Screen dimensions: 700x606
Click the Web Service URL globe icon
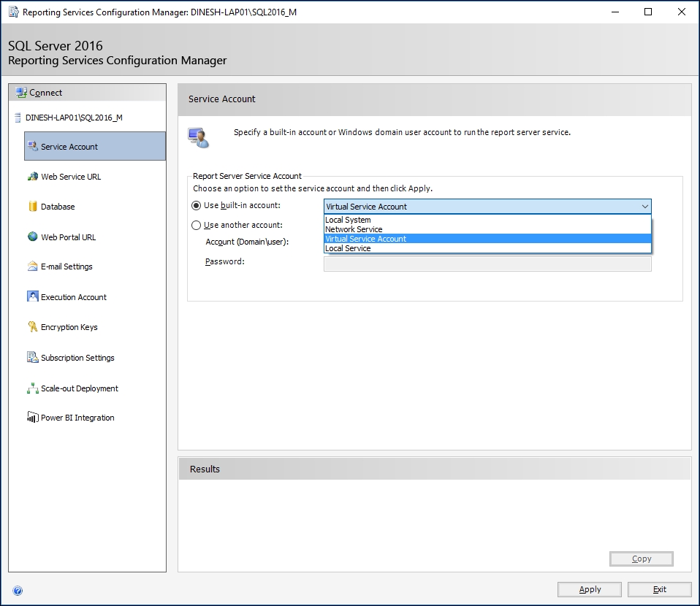tap(33, 176)
